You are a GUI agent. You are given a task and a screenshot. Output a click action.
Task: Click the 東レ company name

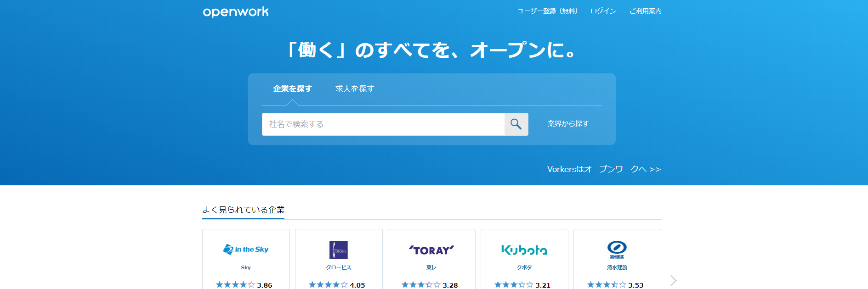[431, 267]
